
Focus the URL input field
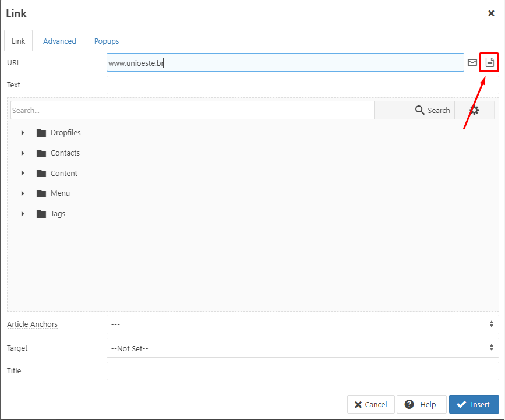[x=285, y=62]
